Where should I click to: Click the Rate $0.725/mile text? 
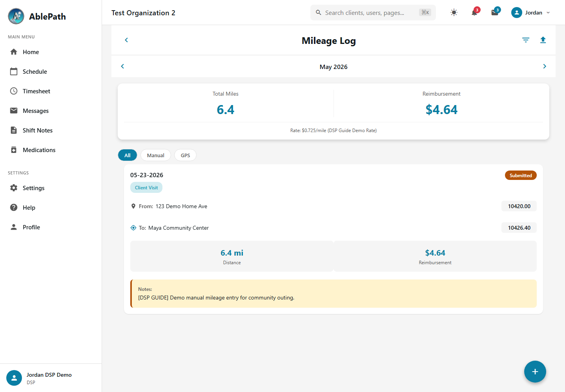tap(334, 131)
